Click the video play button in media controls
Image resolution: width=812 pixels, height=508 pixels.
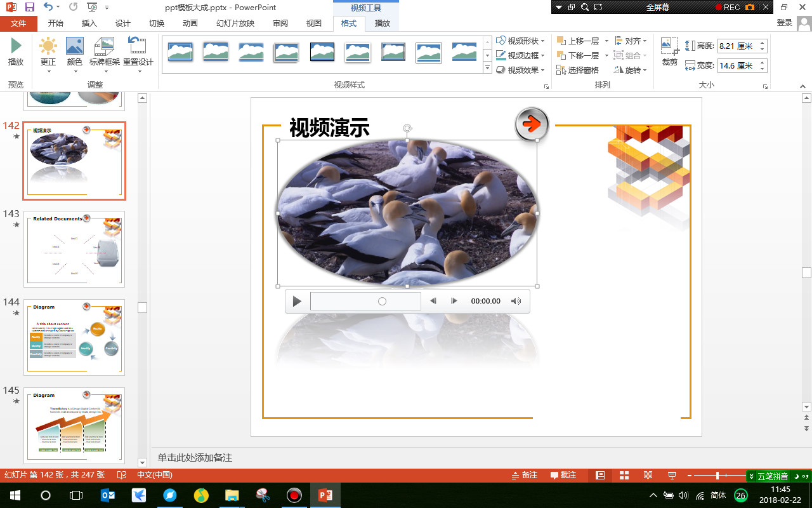click(297, 301)
